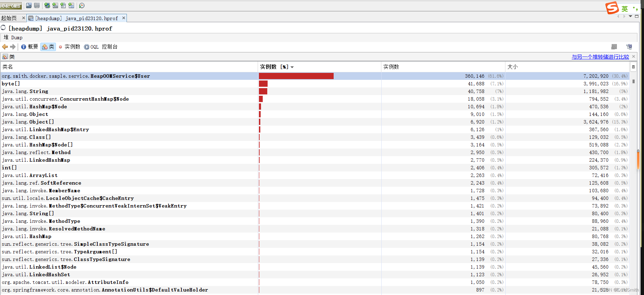
Task: Click the 堆 Dump subtab
Action: (13, 37)
